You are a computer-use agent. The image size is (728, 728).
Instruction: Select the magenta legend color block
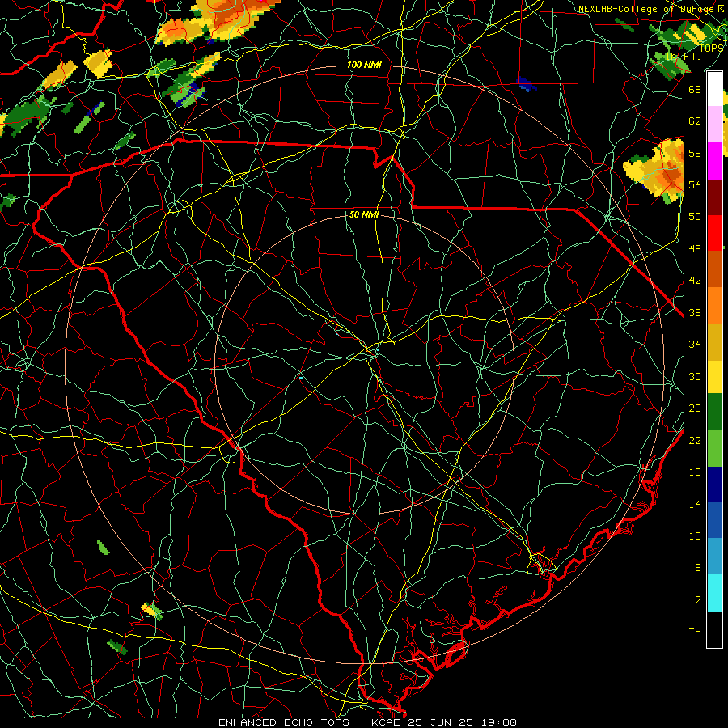click(x=714, y=161)
